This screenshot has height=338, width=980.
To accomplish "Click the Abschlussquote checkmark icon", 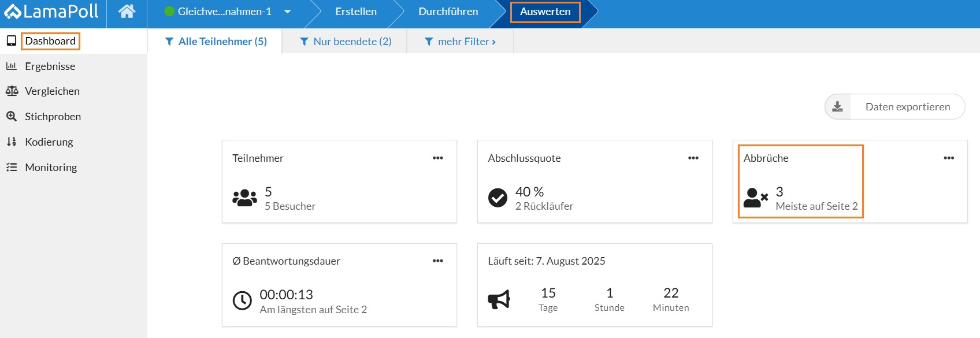I will click(498, 198).
